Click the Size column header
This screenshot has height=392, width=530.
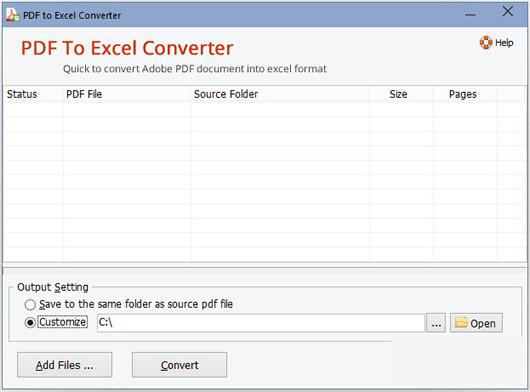tap(401, 94)
